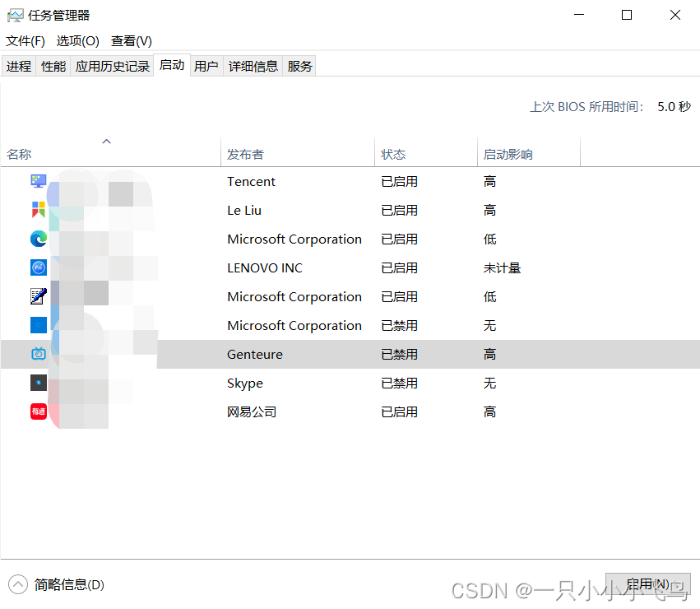Click 无 impact in the Skype row
The width and height of the screenshot is (700, 609).
tap(489, 383)
